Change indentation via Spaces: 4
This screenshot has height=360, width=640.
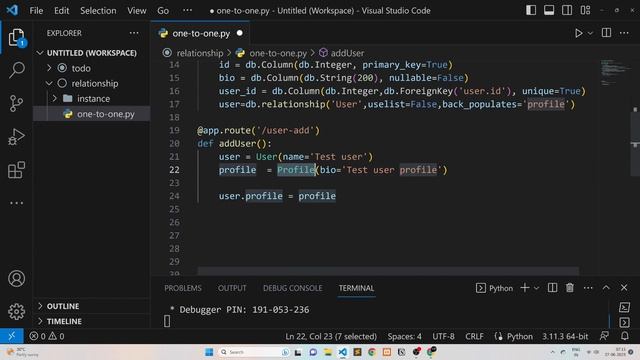(404, 336)
